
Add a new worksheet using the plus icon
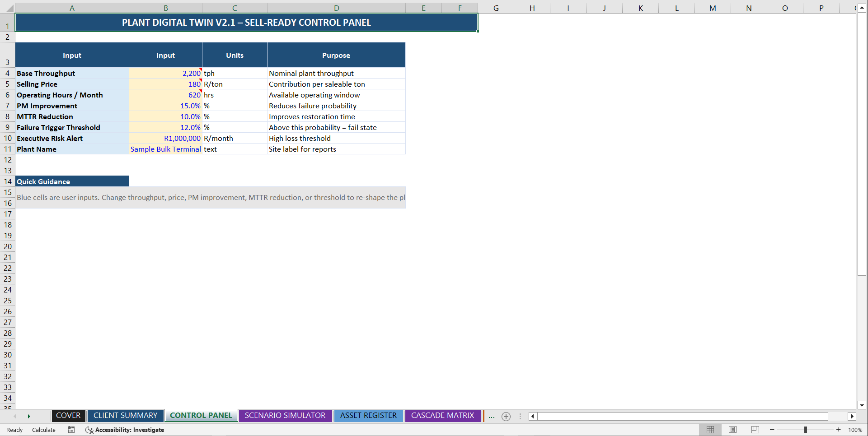(x=506, y=416)
